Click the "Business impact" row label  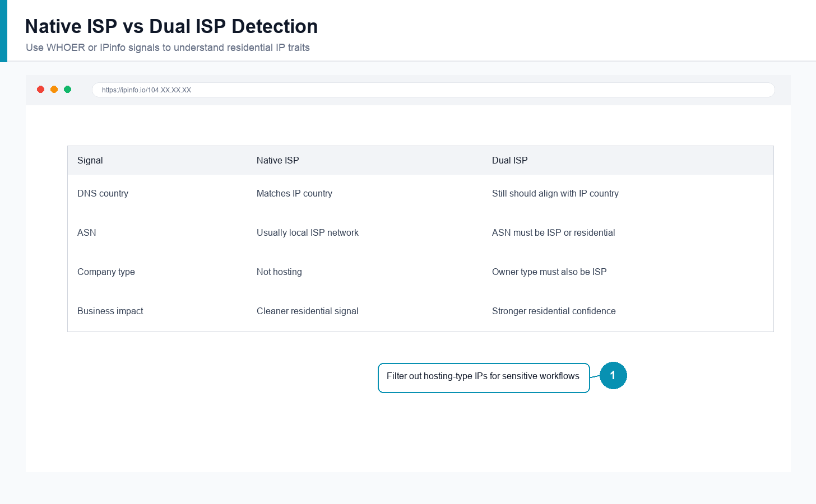pos(110,311)
